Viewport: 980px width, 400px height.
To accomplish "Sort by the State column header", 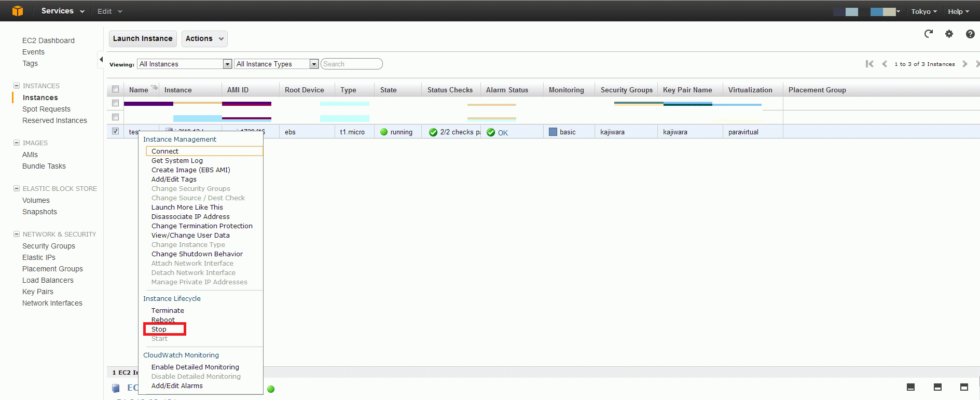I will [389, 90].
